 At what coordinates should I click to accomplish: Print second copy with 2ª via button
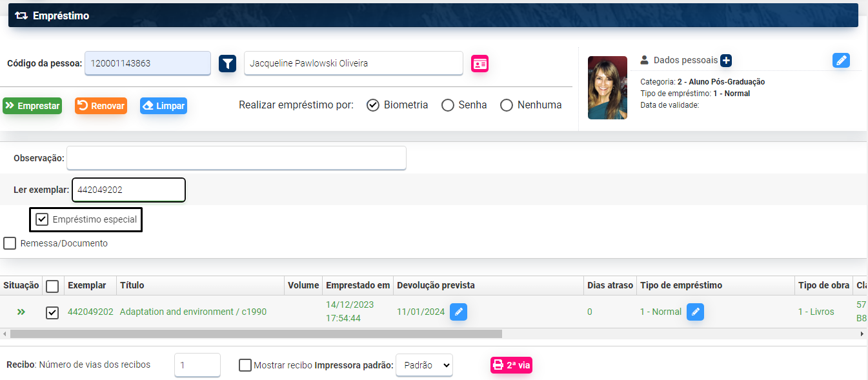click(x=511, y=365)
